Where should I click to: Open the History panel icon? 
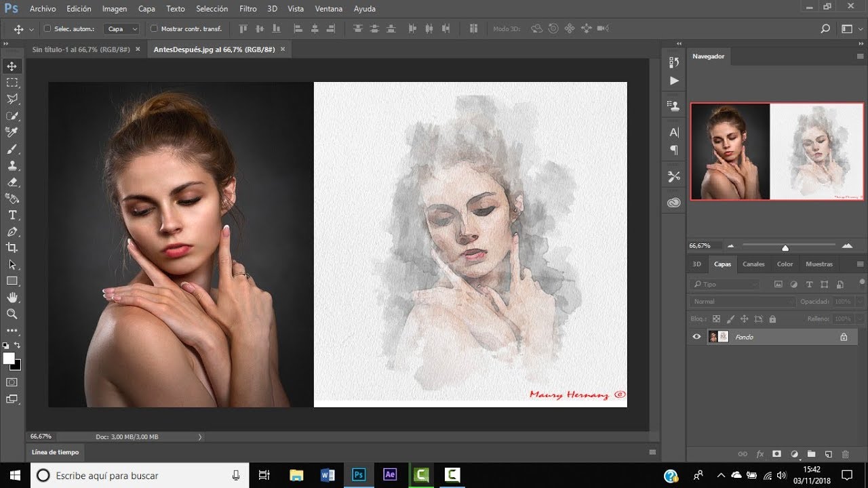[673, 62]
